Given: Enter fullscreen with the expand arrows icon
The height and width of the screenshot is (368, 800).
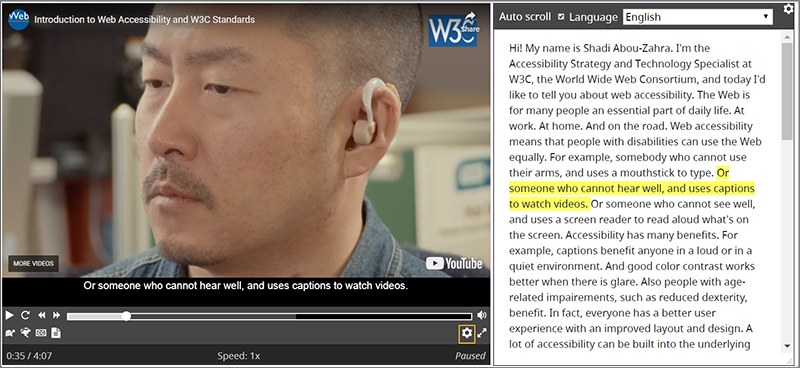Looking at the screenshot, I should click(482, 333).
